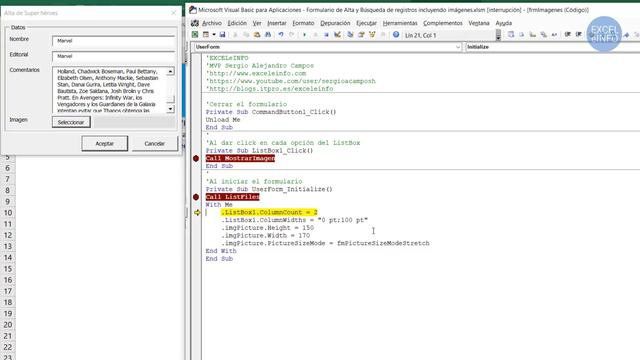Open the Ayuda menu
Viewport: 640px width, 360px height.
(504, 23)
